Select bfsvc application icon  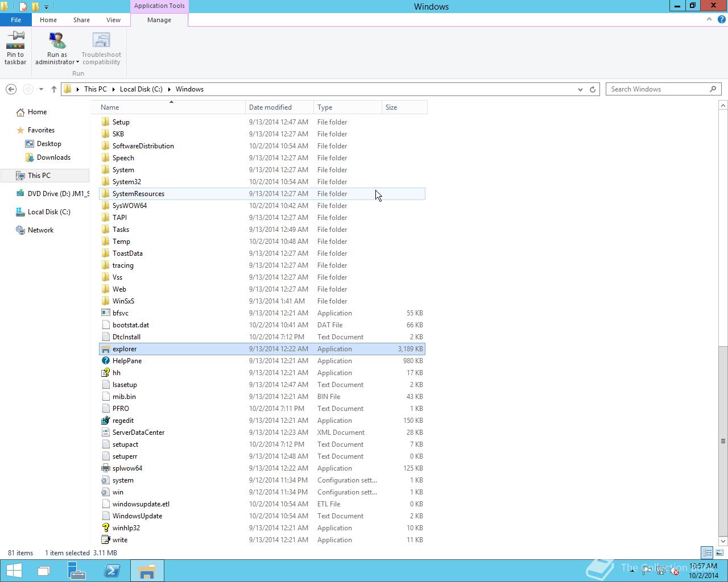click(105, 313)
